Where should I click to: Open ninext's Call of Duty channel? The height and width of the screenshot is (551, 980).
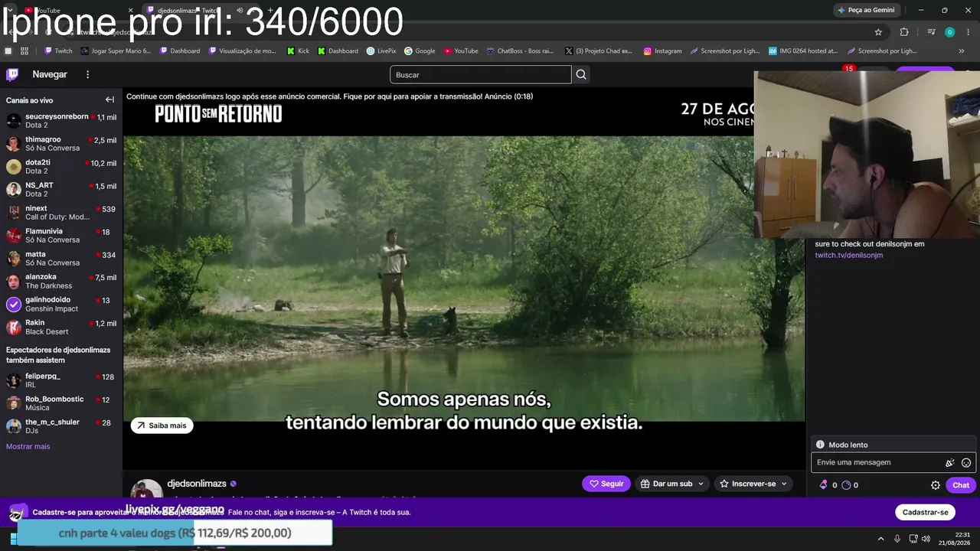[61, 212]
